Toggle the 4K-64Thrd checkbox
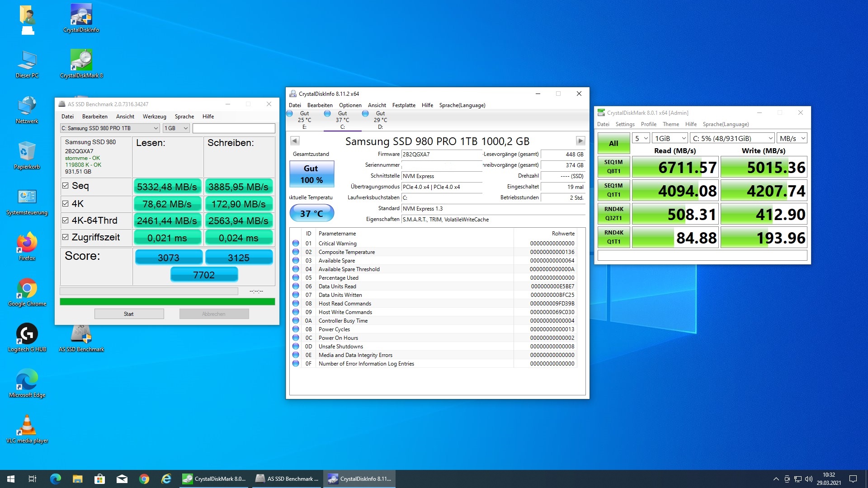Screen dimensions: 868x488 coord(66,221)
